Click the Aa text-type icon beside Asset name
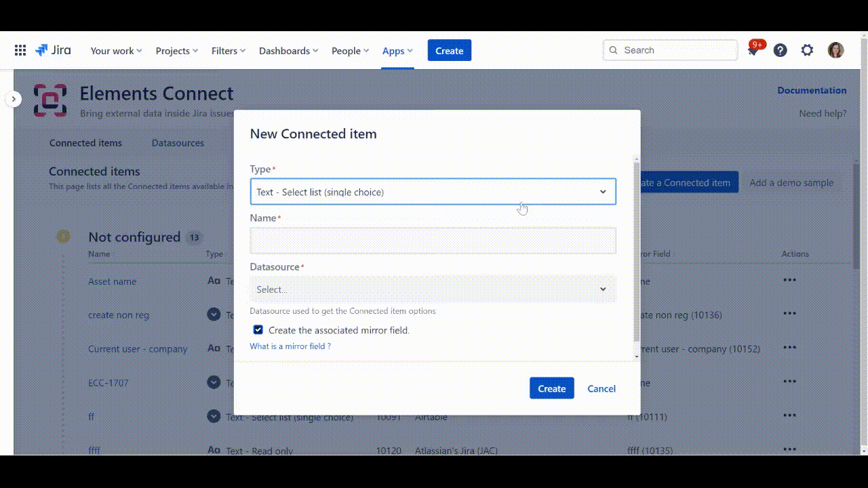This screenshot has height=488, width=868. 214,280
